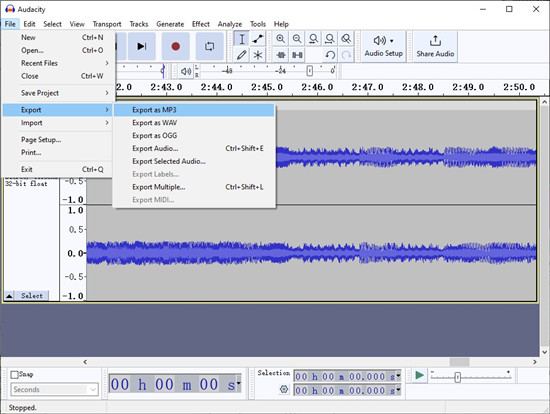550x414 pixels.
Task: Open the Seconds snap dropdown
Action: point(54,389)
